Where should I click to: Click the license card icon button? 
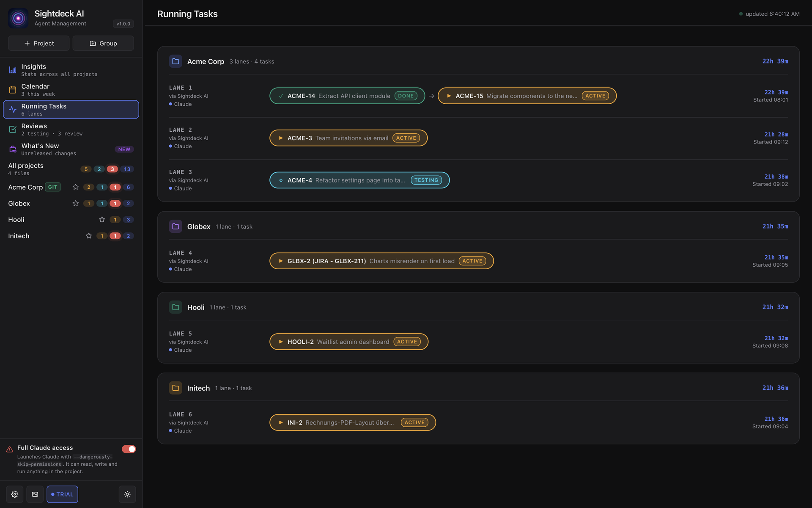35,494
